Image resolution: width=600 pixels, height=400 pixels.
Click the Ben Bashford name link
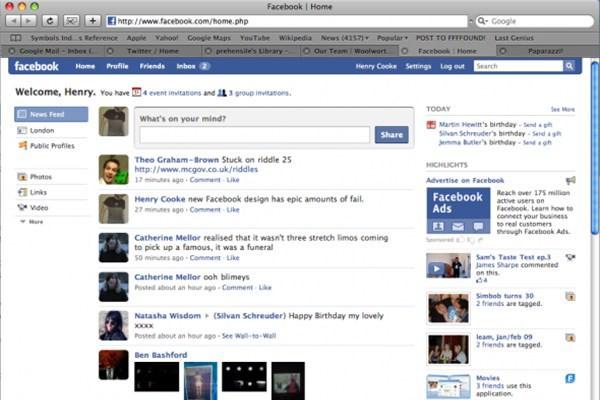pyautogui.click(x=161, y=355)
